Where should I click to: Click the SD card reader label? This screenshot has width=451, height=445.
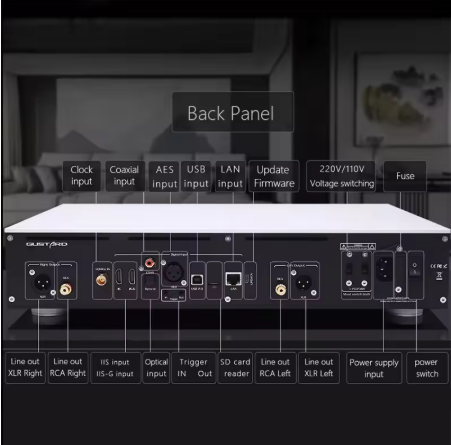click(235, 368)
